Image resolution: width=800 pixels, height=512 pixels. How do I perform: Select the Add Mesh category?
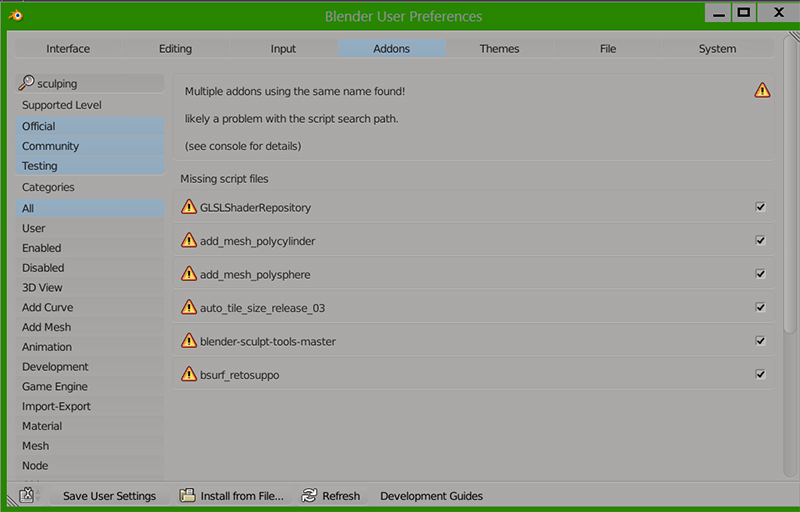coord(90,327)
